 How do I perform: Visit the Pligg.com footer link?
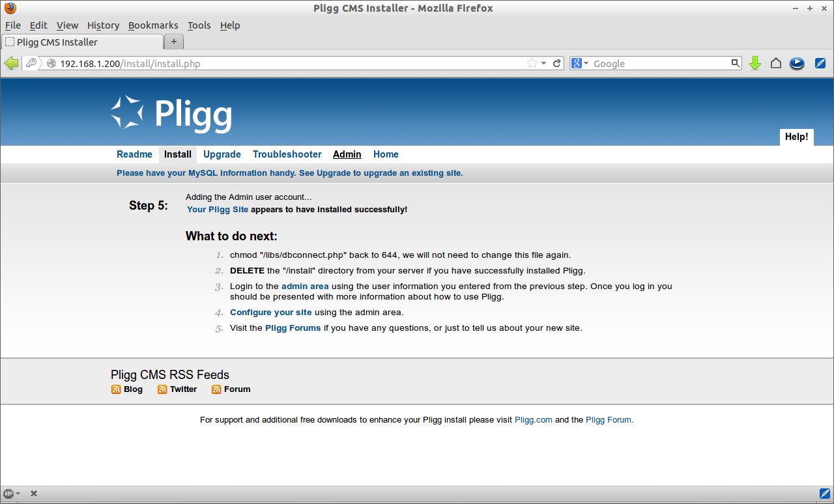point(534,420)
